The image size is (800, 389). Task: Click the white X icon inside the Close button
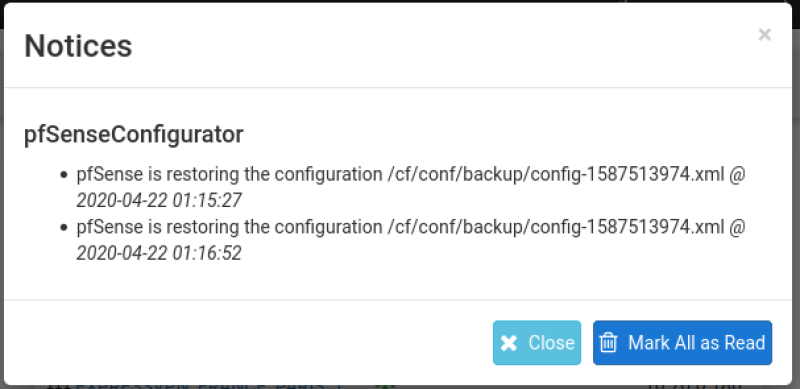[509, 343]
